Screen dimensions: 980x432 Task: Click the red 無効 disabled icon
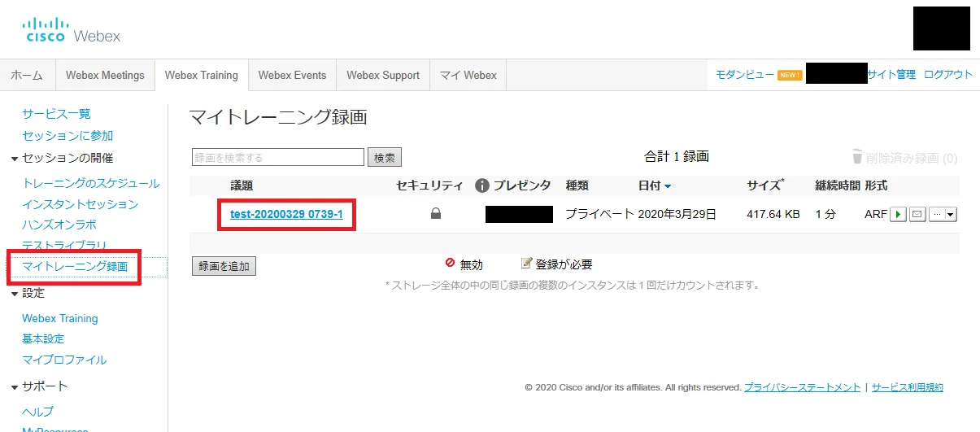(450, 264)
